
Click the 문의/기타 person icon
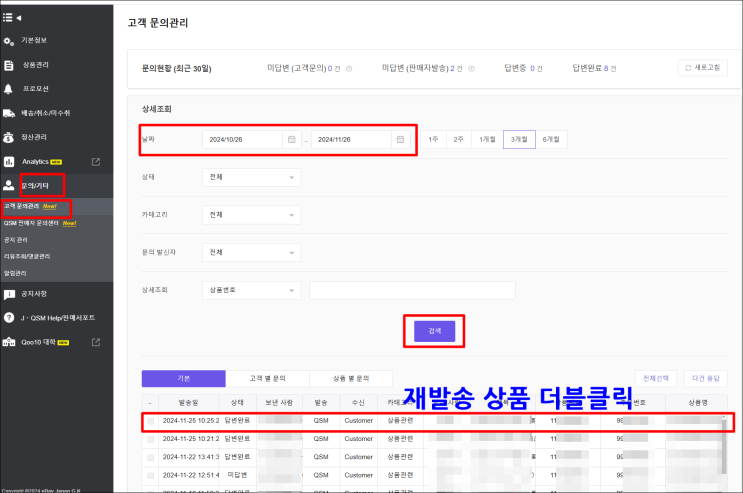coord(9,185)
